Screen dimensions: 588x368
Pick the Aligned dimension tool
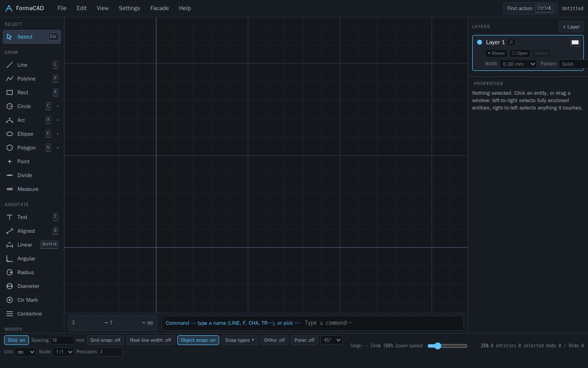tap(32, 231)
